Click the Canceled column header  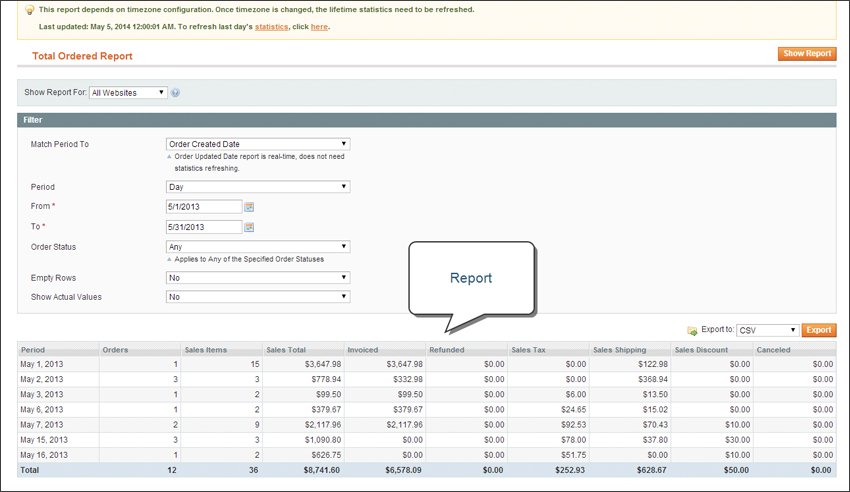(x=794, y=349)
